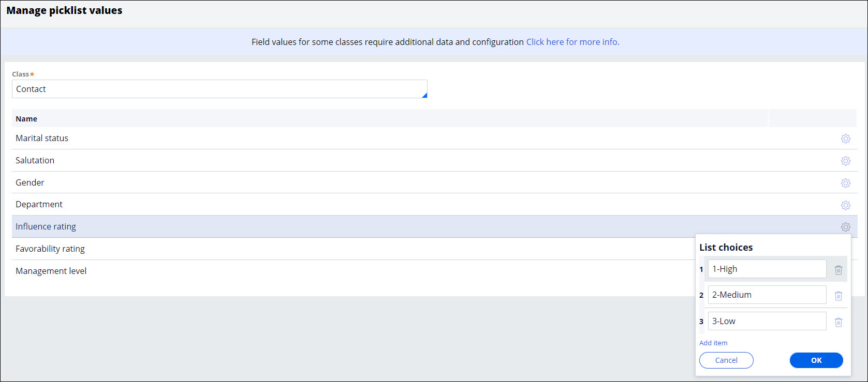Image resolution: width=868 pixels, height=382 pixels.
Task: Add a new item to list choices
Action: click(713, 343)
